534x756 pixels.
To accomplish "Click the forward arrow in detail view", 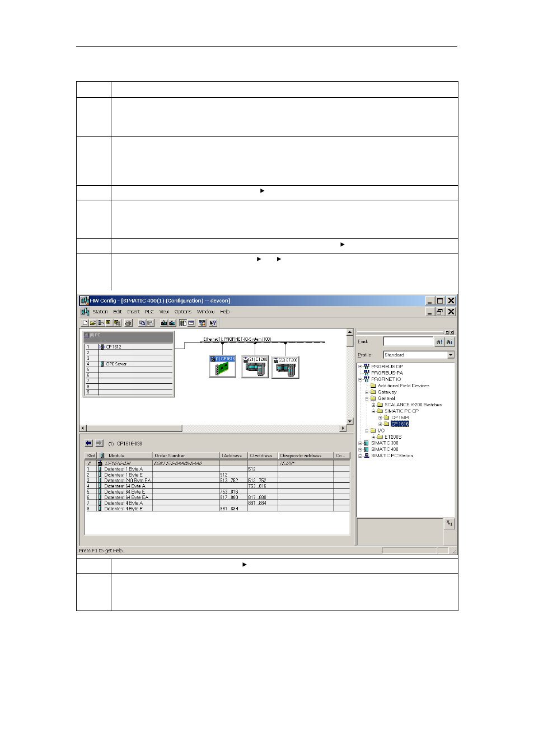I will 99,443.
